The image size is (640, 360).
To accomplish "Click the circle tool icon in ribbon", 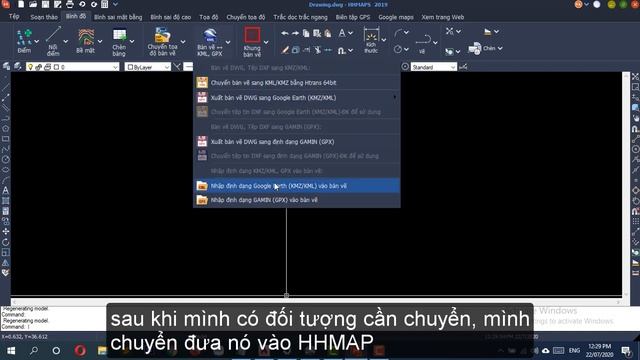I will coord(398,49).
